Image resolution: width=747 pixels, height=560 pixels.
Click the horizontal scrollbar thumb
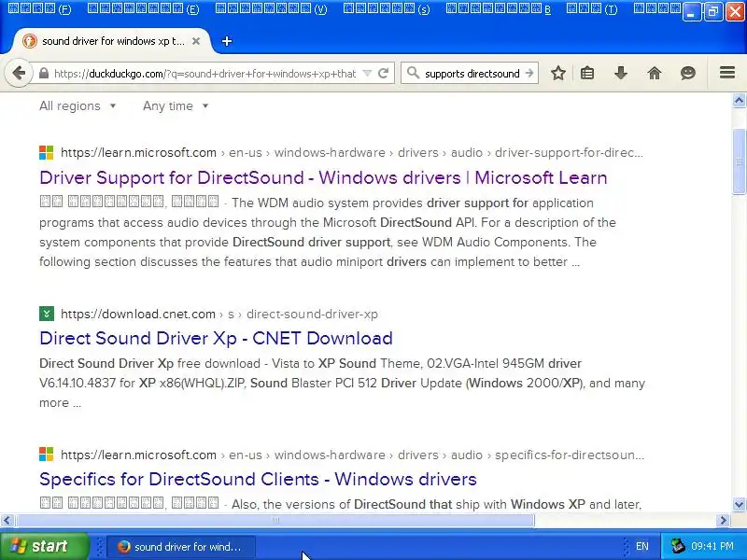click(275, 520)
